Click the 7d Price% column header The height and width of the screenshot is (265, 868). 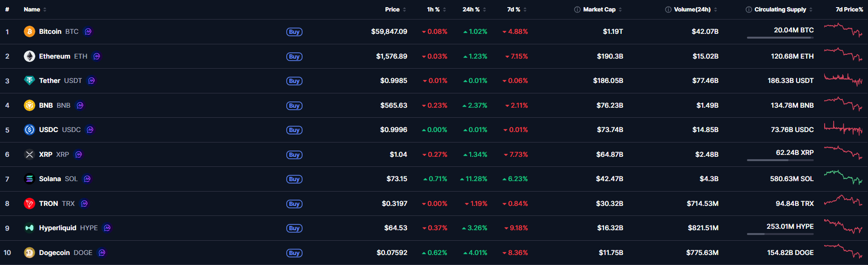(x=849, y=10)
